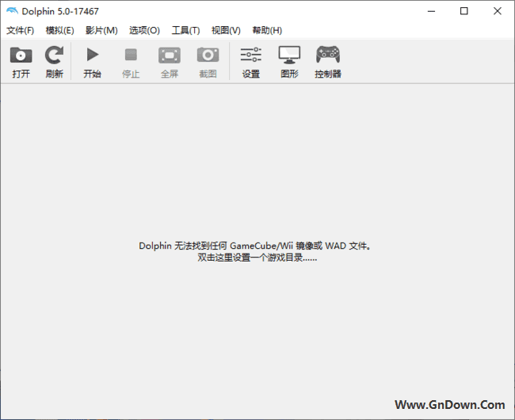Viewport: 515px width, 420px height.
Task: Expand the 选项(O) menu
Action: (x=144, y=30)
